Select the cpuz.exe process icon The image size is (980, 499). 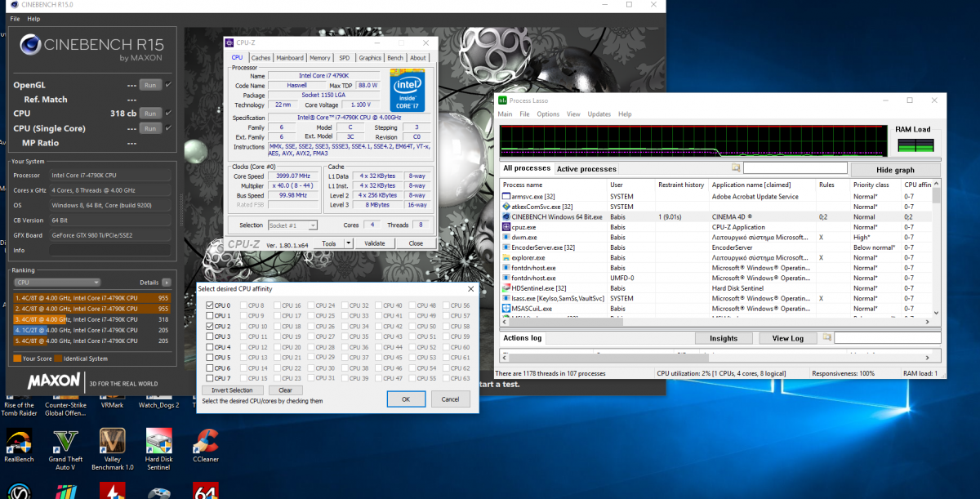coord(506,227)
